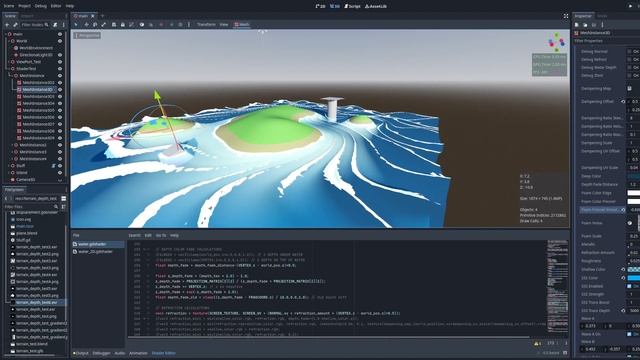The height and width of the screenshot is (360, 640).
Task: Click the Inspector load resource icon
Action: pos(585,24)
